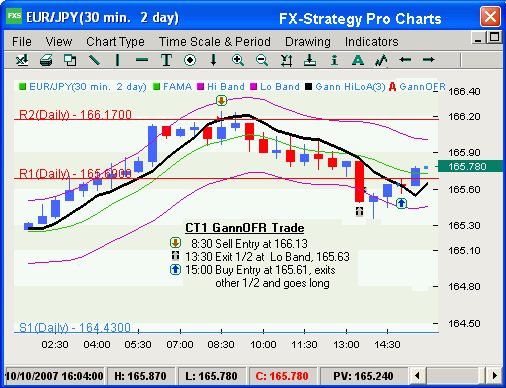Select the horizontal line drawing tool
The width and height of the screenshot is (506, 388).
pyautogui.click(x=142, y=60)
